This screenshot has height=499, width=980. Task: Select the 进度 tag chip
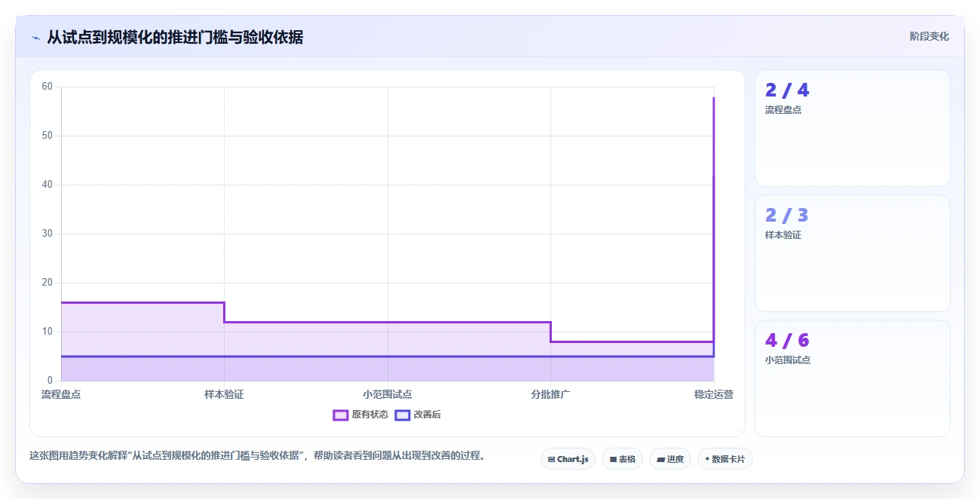670,459
